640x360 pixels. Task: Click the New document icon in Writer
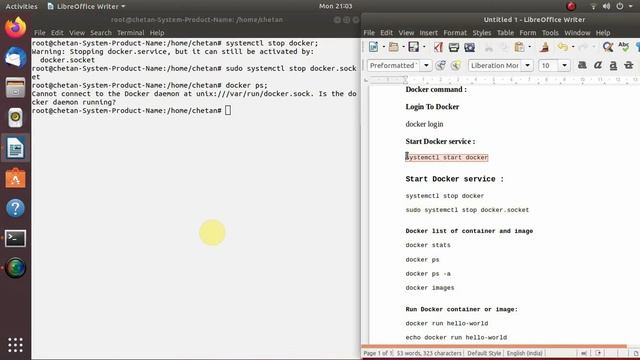point(373,47)
